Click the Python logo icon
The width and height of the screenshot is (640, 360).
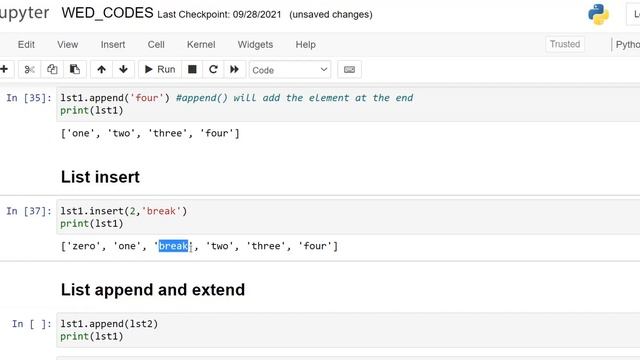[598, 14]
